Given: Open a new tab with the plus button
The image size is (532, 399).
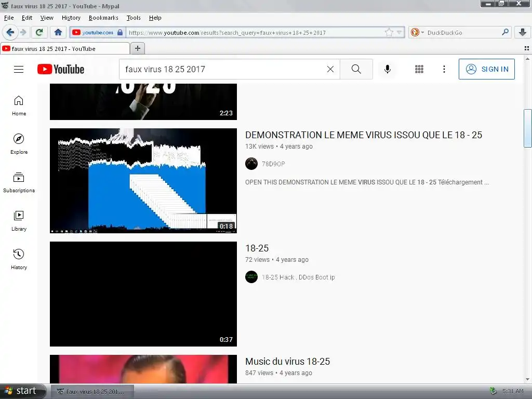Looking at the screenshot, I should (x=137, y=48).
